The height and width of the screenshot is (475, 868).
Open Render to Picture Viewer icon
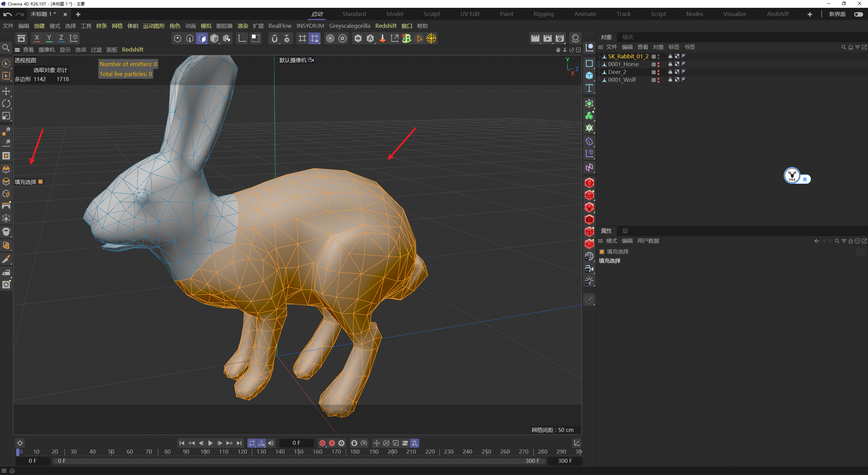[547, 38]
